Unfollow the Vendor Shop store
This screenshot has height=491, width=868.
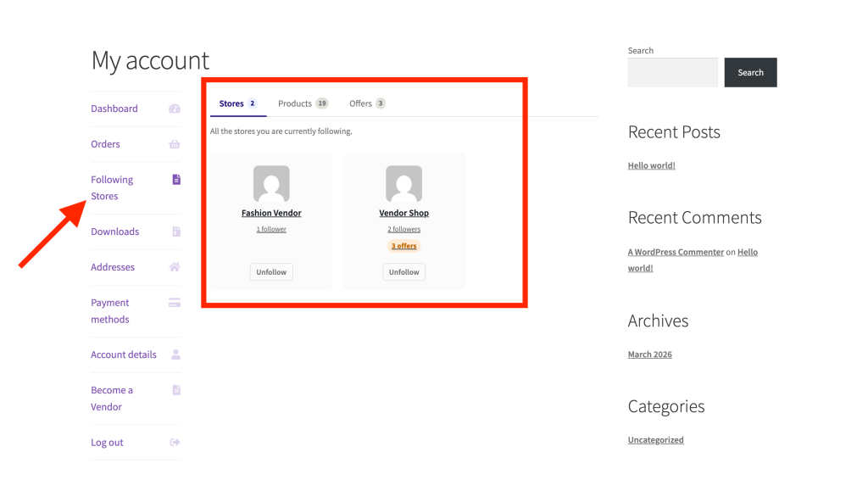click(x=404, y=272)
